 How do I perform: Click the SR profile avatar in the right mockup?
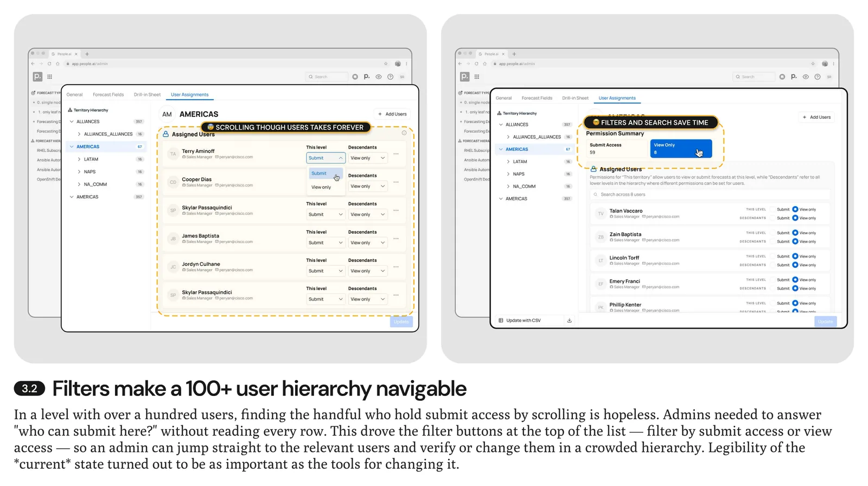pos(829,77)
